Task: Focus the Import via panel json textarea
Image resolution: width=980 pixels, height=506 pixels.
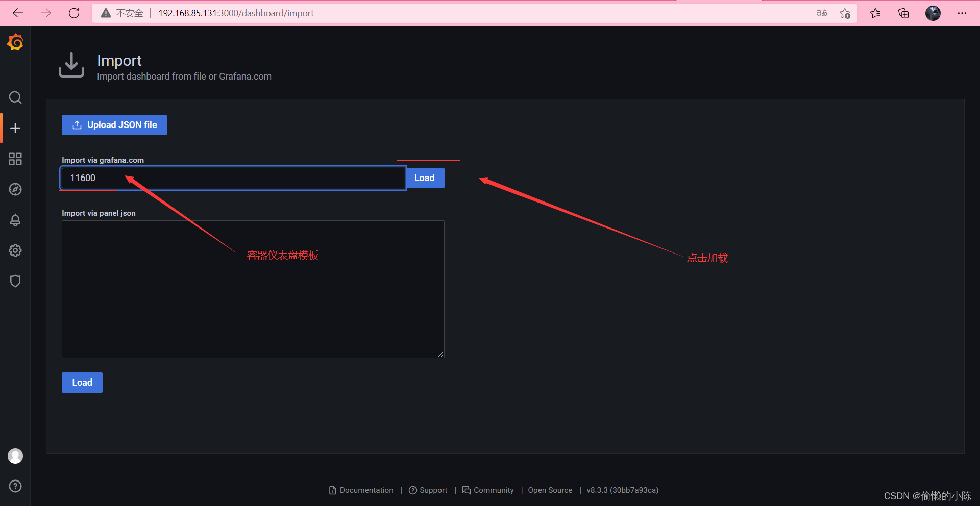Action: coord(253,289)
